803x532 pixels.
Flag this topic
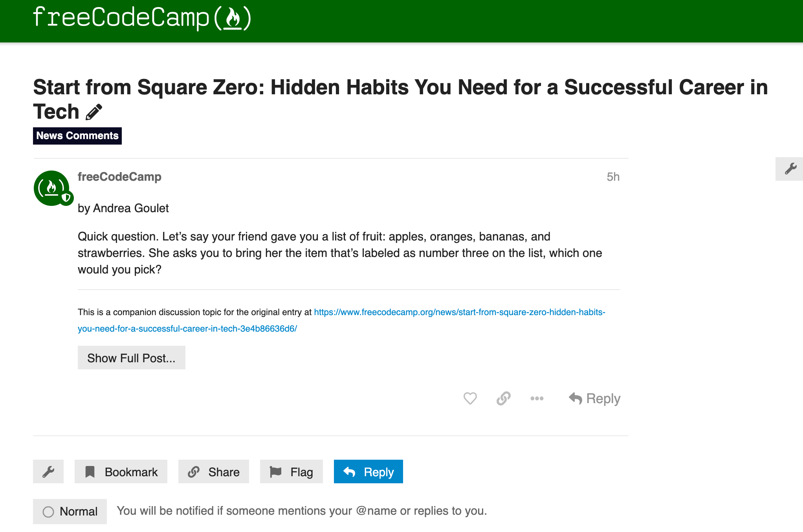(291, 471)
